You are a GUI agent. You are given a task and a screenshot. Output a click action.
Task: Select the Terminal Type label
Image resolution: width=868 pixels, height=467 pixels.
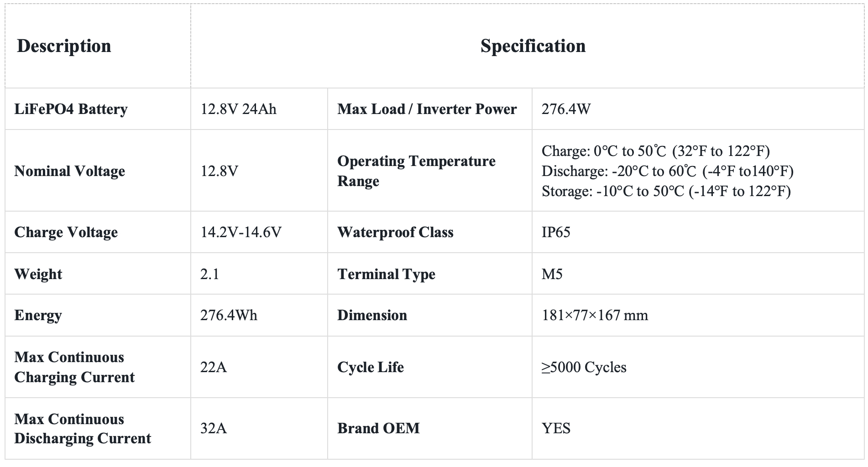(386, 274)
